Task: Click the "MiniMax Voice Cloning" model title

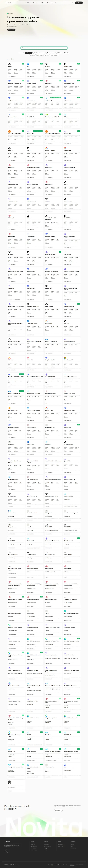Action: (51, 599)
